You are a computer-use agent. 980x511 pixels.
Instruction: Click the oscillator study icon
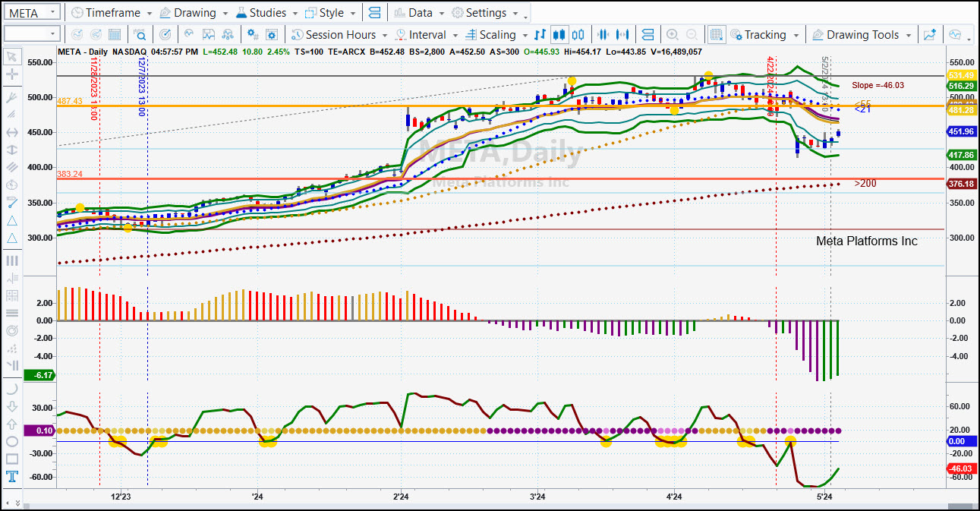189,34
